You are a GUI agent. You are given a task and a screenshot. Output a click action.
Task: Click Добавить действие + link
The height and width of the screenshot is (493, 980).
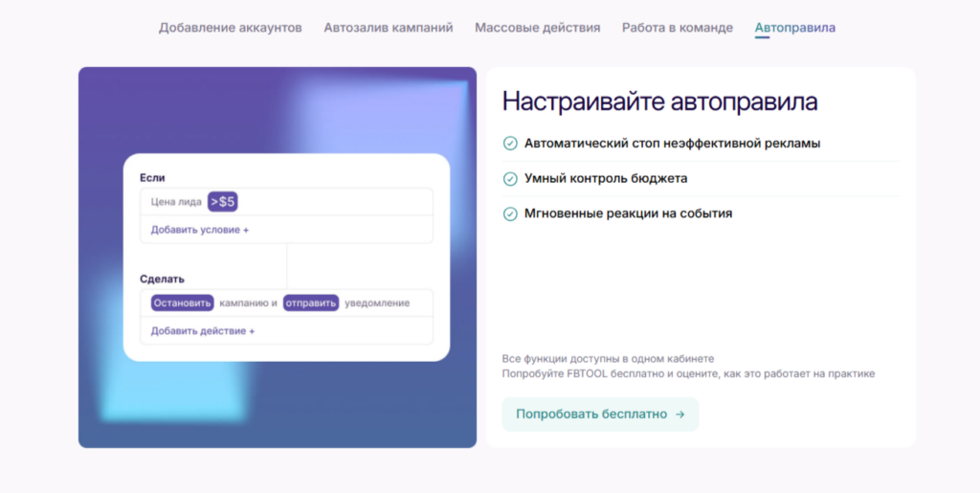click(202, 331)
